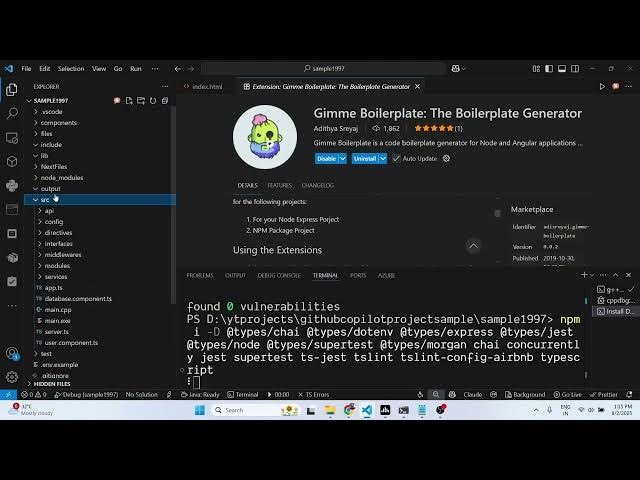Image resolution: width=640 pixels, height=480 pixels.
Task: Close the terminal panel
Action: 629,275
